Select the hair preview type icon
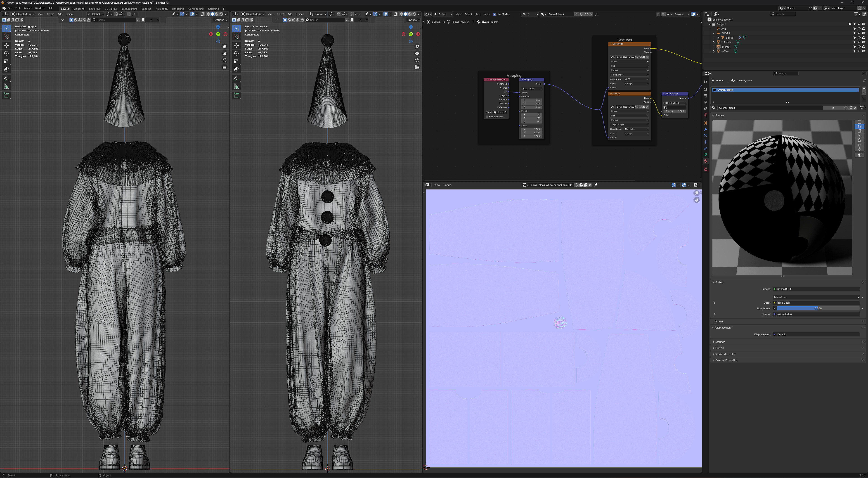This screenshot has height=478, width=868. click(x=860, y=136)
